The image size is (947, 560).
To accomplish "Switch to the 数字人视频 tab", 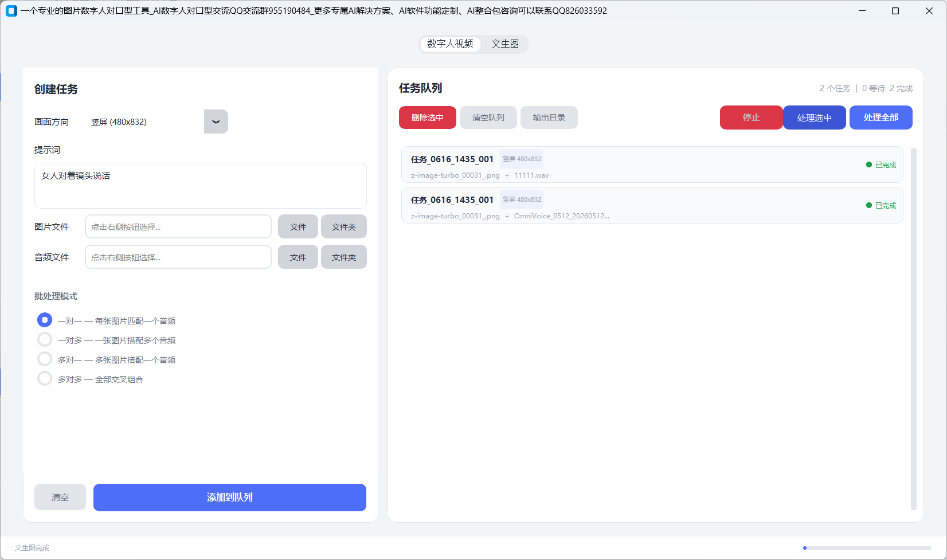I will [450, 44].
